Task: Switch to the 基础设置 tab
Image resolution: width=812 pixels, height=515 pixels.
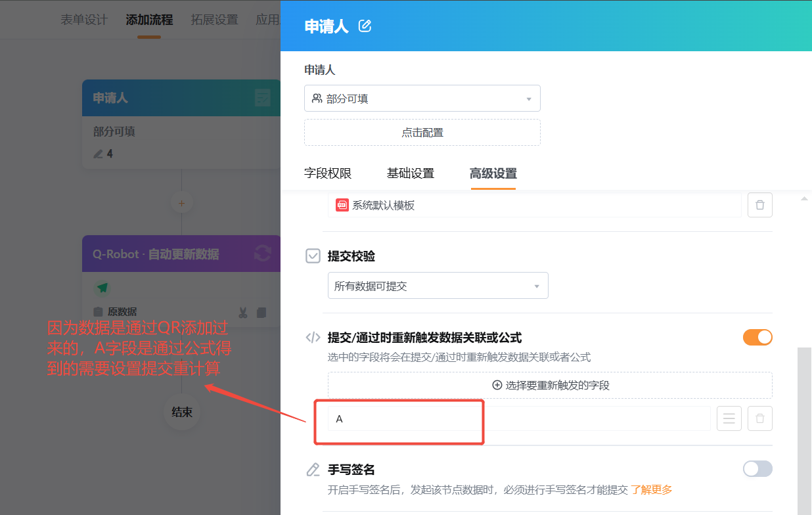Action: pos(411,173)
